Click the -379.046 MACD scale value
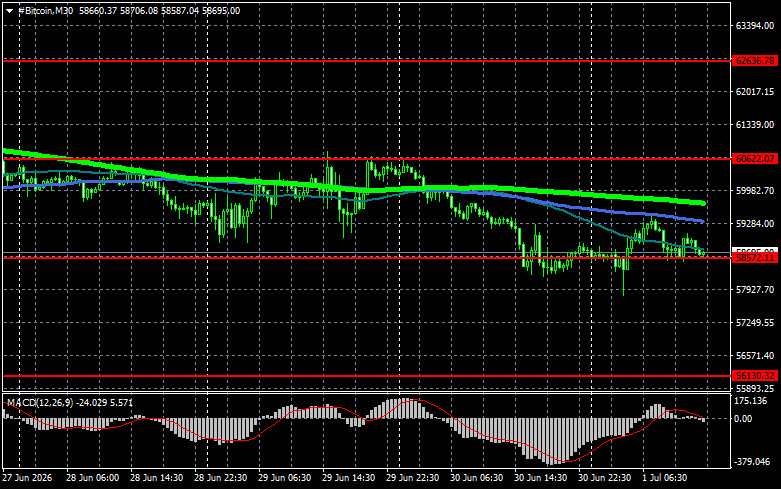Viewport: 781px width, 489px height. point(752,462)
